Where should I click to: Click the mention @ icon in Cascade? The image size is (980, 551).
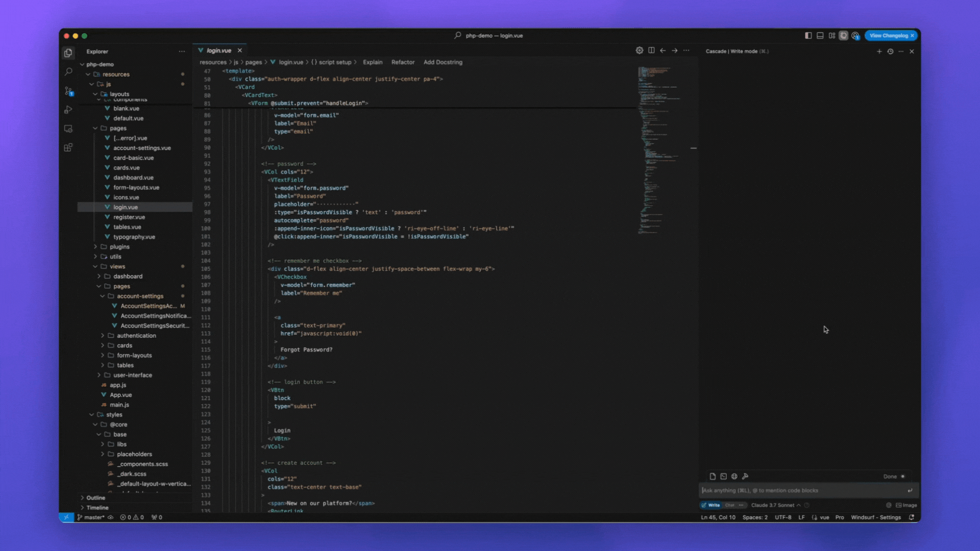[x=889, y=505]
